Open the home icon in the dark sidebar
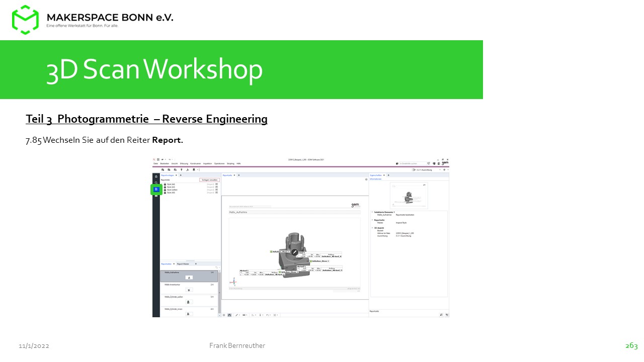This screenshot has width=644, height=362. [x=156, y=176]
